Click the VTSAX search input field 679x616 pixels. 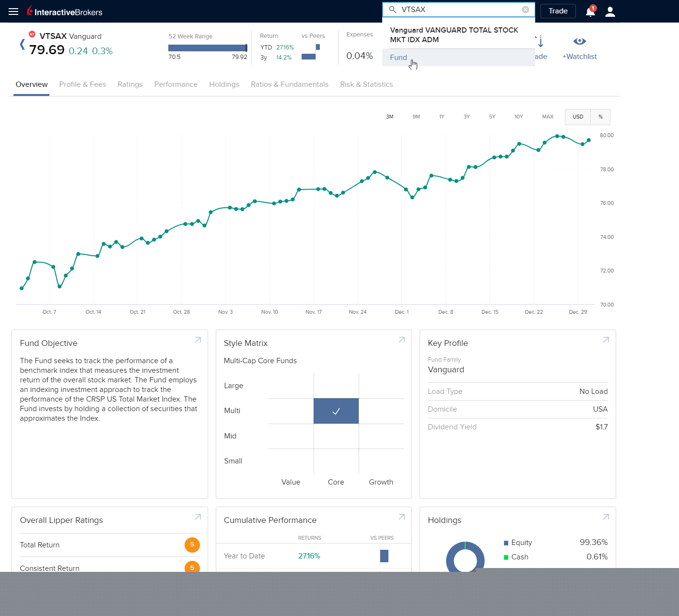pos(458,10)
